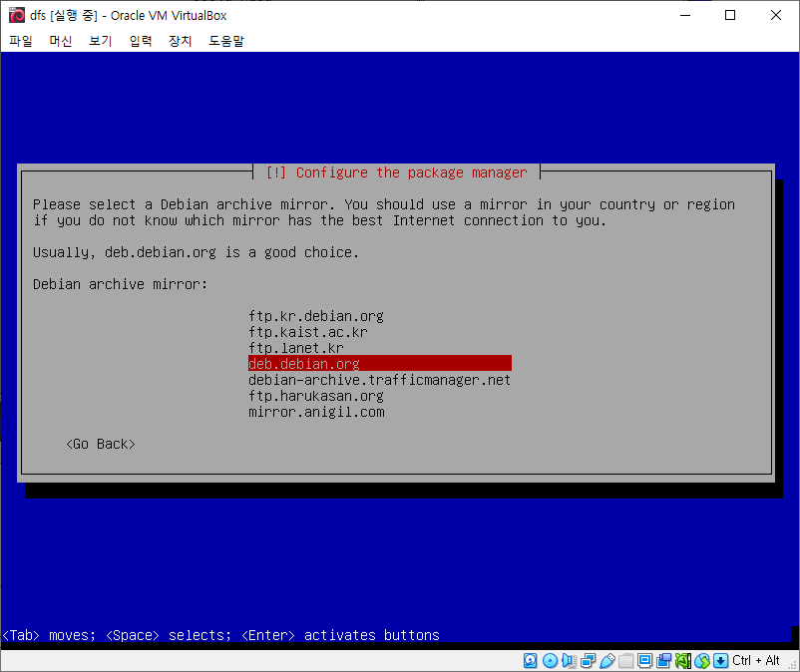This screenshot has width=800, height=672.
Task: Click the VirtualBox title bar app icon
Action: (16, 15)
